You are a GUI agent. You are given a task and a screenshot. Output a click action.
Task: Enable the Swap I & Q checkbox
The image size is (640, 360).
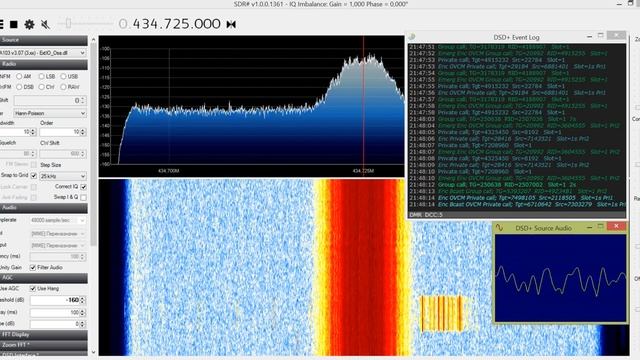click(83, 197)
